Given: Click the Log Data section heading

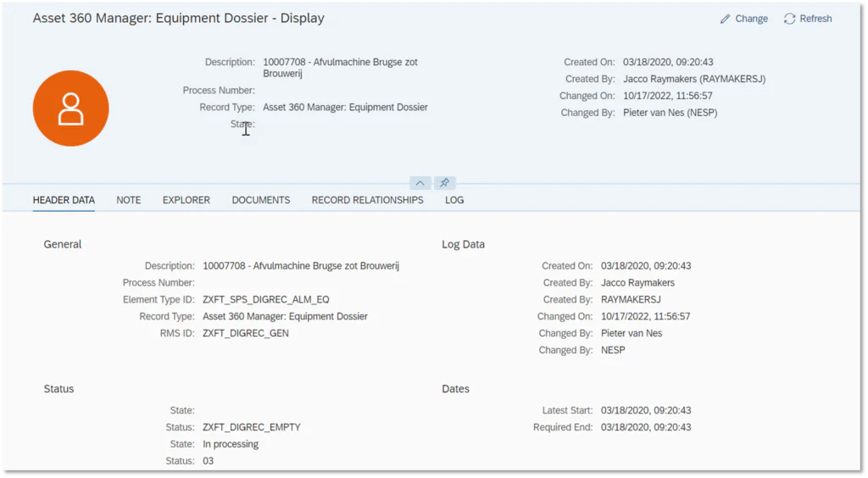Looking at the screenshot, I should (x=464, y=245).
